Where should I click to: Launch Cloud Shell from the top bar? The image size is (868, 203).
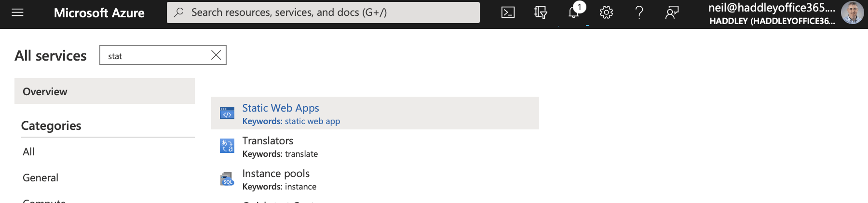point(508,13)
